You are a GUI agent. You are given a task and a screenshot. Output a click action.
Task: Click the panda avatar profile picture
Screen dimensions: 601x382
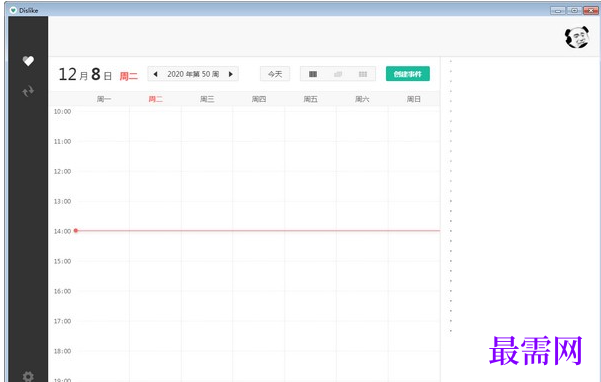tap(576, 38)
